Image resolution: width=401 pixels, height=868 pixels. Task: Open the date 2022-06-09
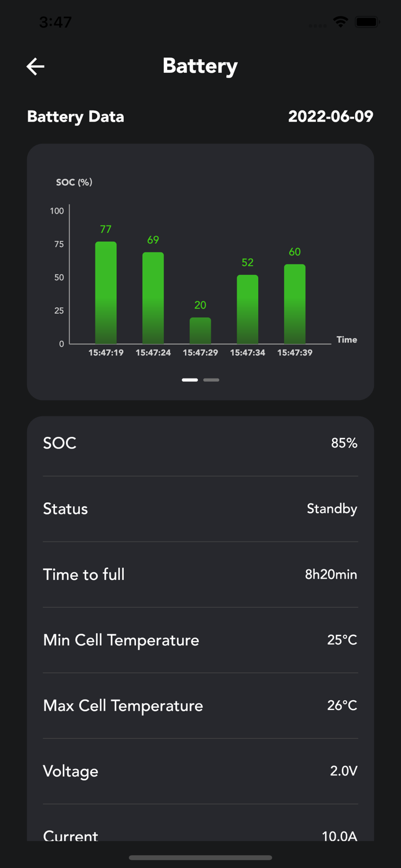tap(331, 116)
